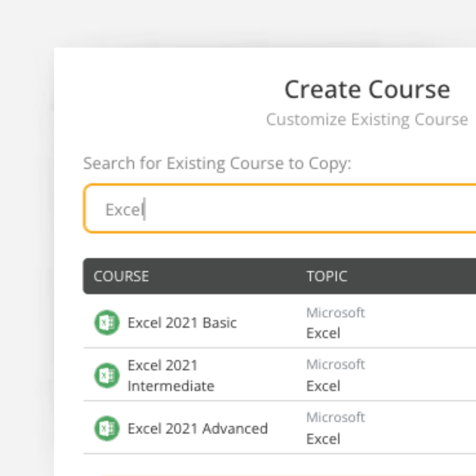Click Excel topic in the Intermediate row
Screen dimensions: 476x476
(323, 386)
